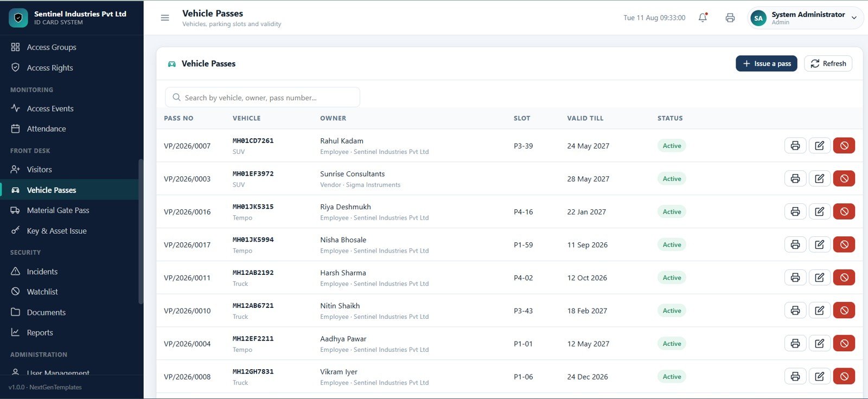Image resolution: width=868 pixels, height=399 pixels.
Task: Open the Attendance page
Action: 69,129
